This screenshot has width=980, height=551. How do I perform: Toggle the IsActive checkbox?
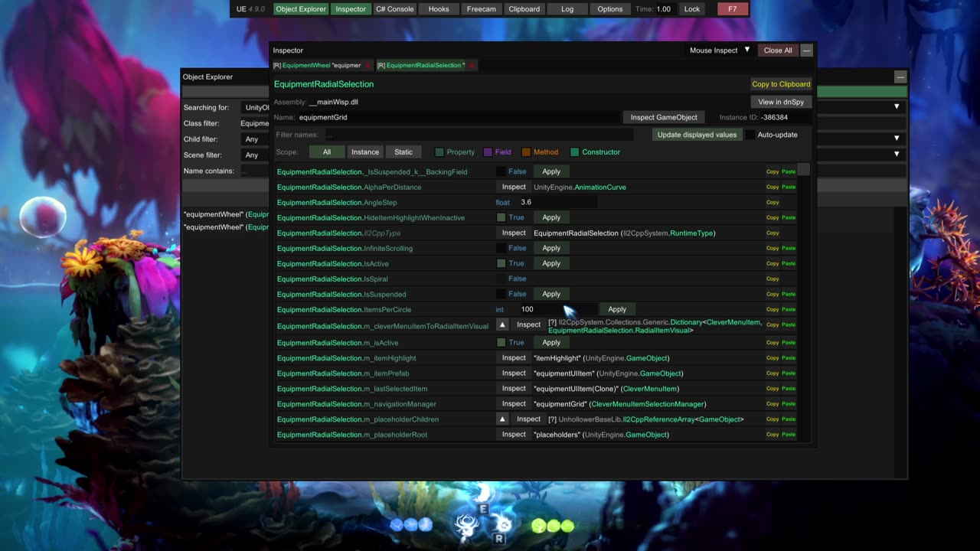click(501, 263)
